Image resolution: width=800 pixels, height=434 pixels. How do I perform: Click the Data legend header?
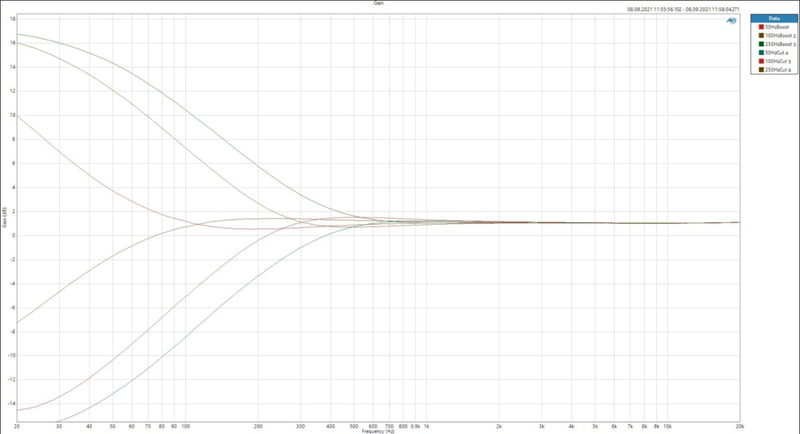[x=774, y=18]
